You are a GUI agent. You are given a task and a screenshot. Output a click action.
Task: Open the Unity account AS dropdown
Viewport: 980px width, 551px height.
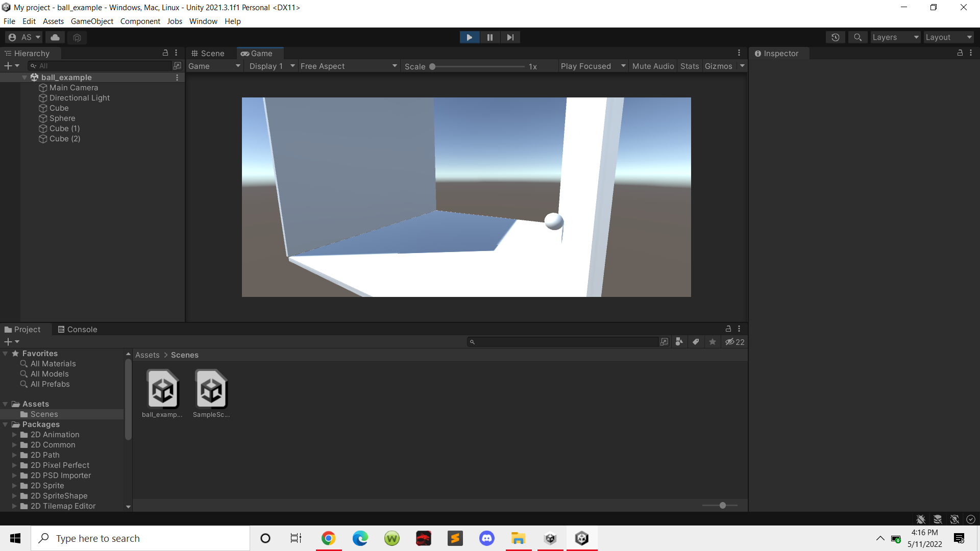click(x=24, y=37)
